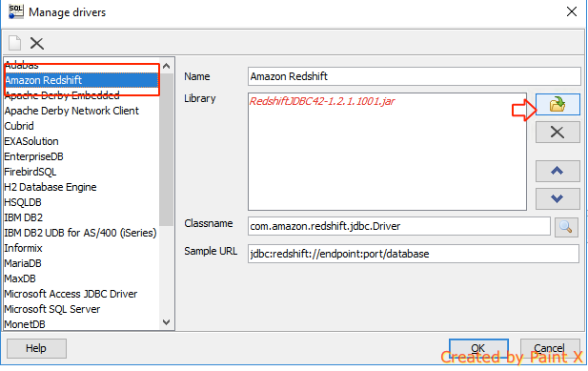Select EXASolution driver
The image size is (588, 371).
81,141
